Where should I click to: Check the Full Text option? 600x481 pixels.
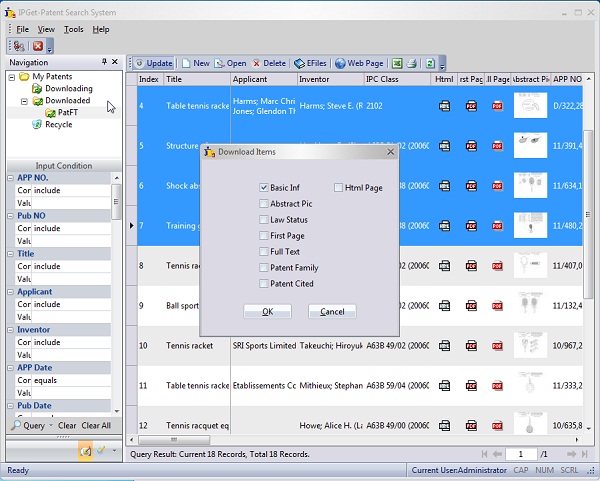(263, 252)
